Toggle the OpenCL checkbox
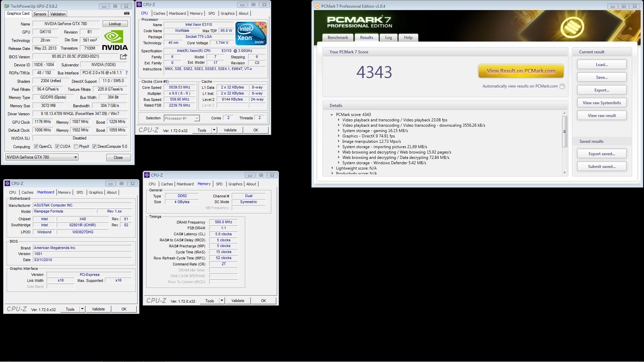 point(36,146)
